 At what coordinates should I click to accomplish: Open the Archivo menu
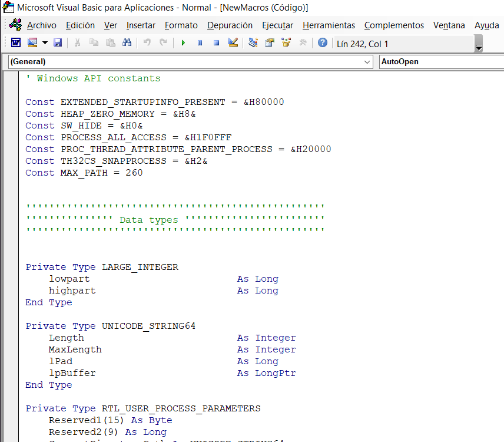(42, 25)
